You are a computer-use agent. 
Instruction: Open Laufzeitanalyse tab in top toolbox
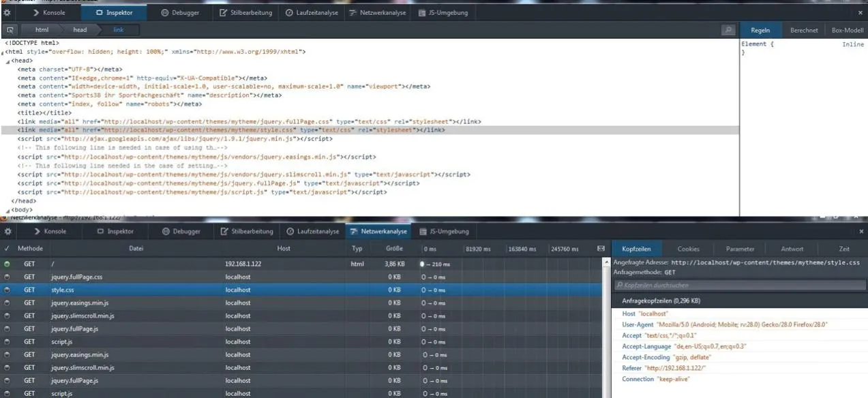point(312,13)
